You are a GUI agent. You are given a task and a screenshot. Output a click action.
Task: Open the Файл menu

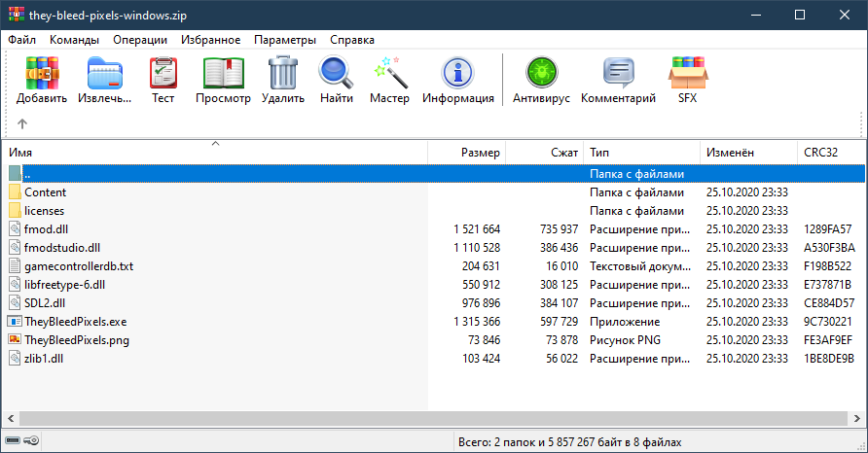(x=22, y=40)
